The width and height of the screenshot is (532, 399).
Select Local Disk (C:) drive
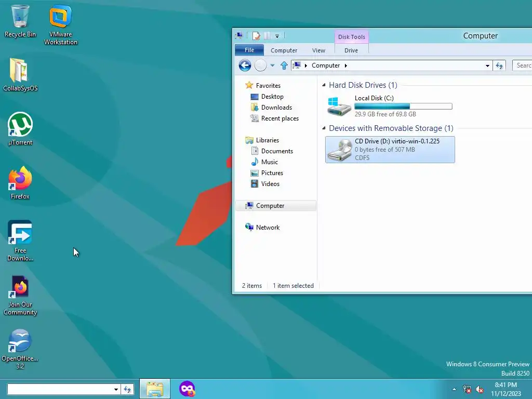pos(390,106)
